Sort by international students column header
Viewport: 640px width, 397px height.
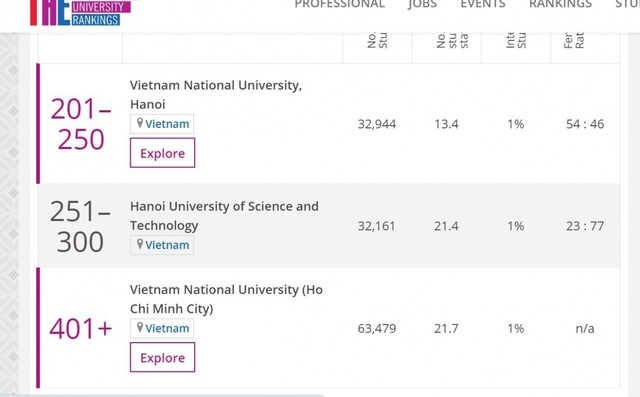pos(516,40)
